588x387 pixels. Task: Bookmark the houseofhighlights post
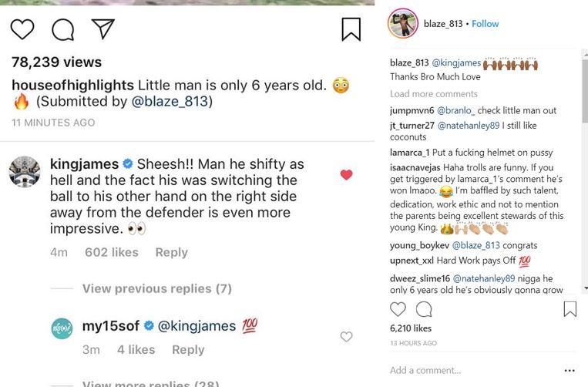[351, 29]
